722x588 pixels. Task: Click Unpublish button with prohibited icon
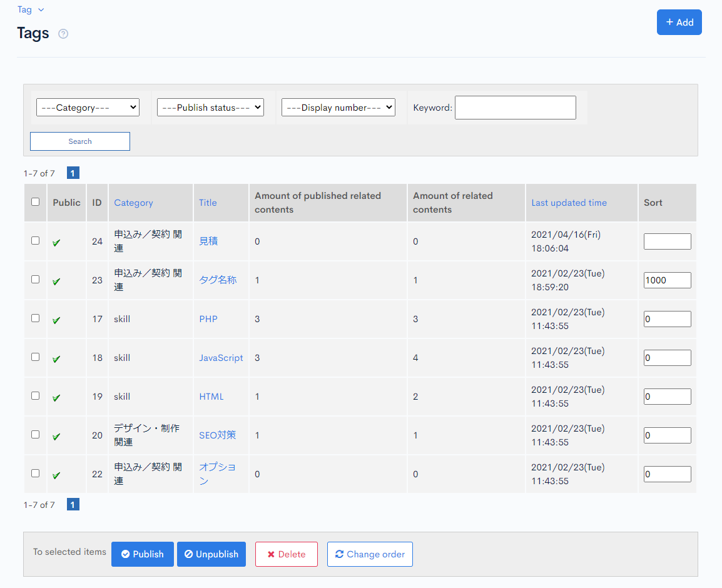pyautogui.click(x=211, y=554)
